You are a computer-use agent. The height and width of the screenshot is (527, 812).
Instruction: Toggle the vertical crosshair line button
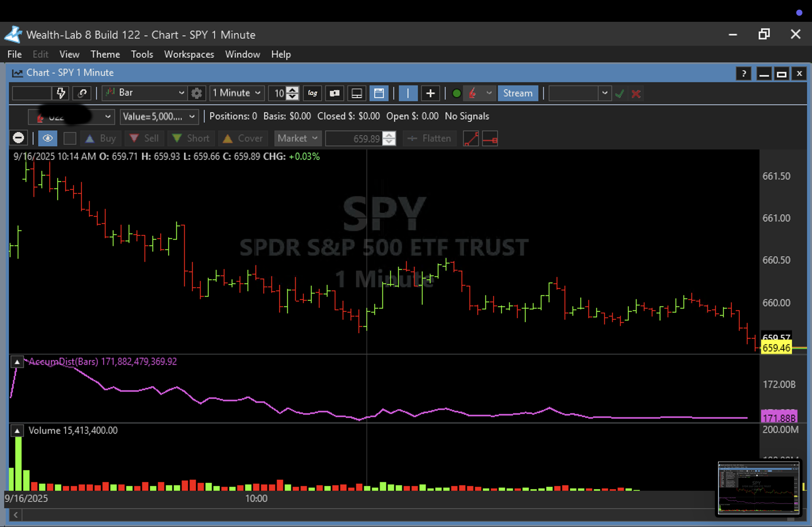(408, 93)
